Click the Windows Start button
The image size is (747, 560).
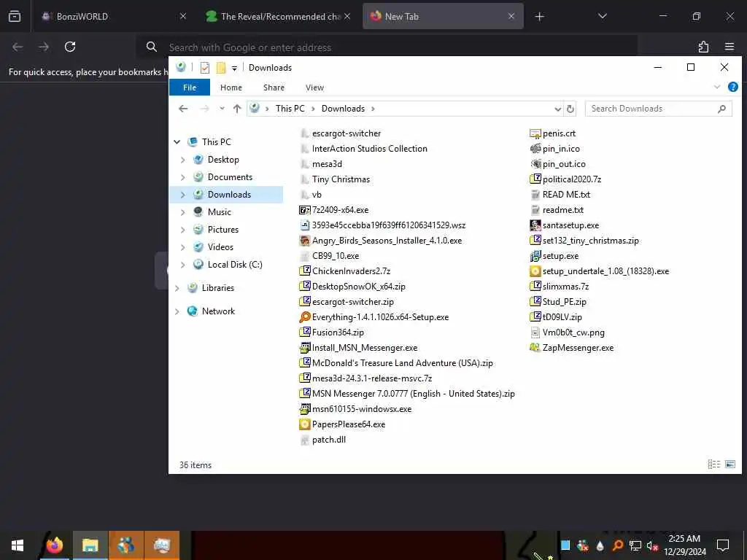[18, 545]
